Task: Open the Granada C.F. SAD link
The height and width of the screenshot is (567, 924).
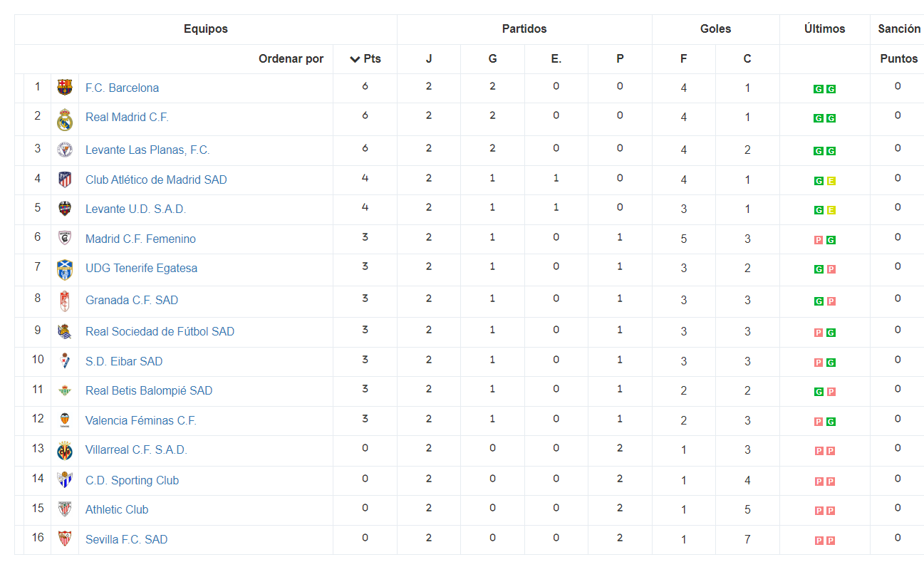Action: point(132,300)
